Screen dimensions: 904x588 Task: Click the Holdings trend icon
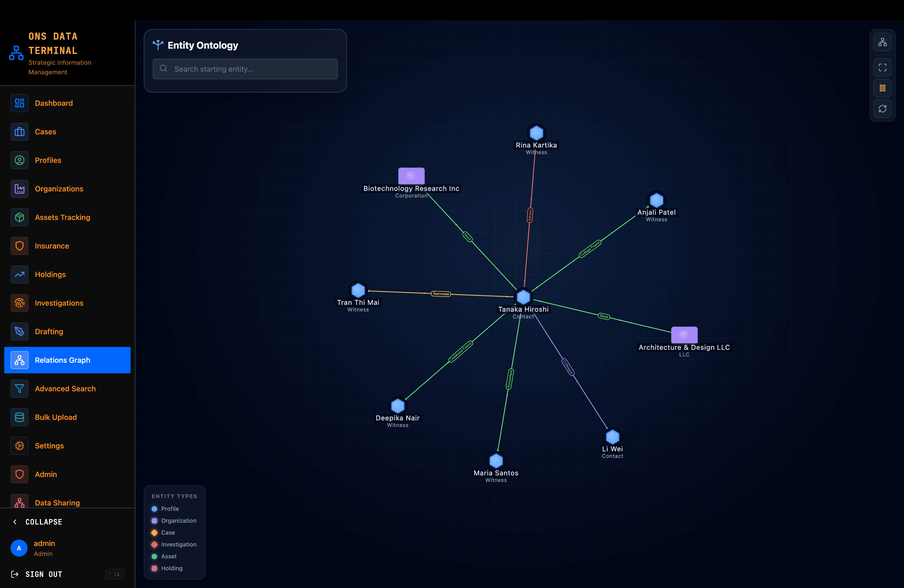19,274
